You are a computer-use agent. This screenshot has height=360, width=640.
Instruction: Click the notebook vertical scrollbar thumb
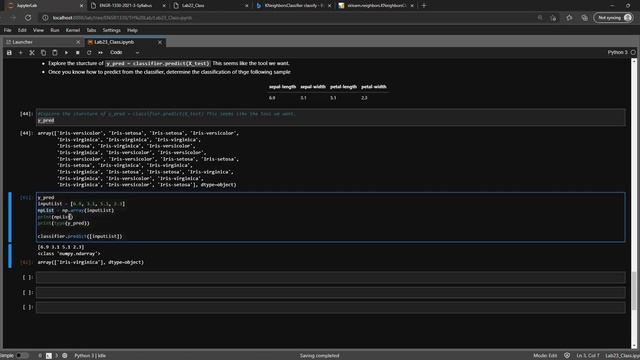634,290
